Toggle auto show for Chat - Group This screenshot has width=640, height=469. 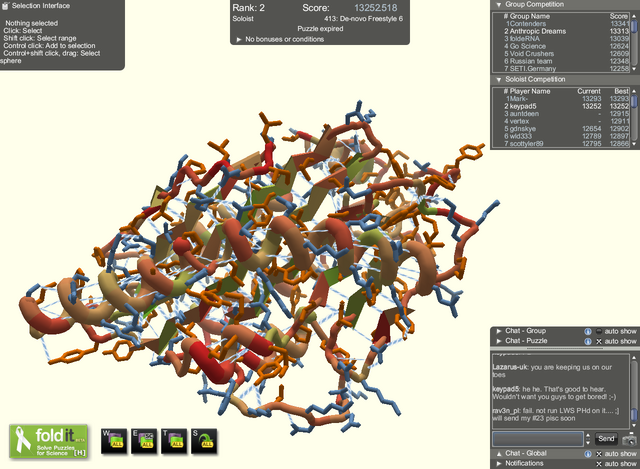599,331
